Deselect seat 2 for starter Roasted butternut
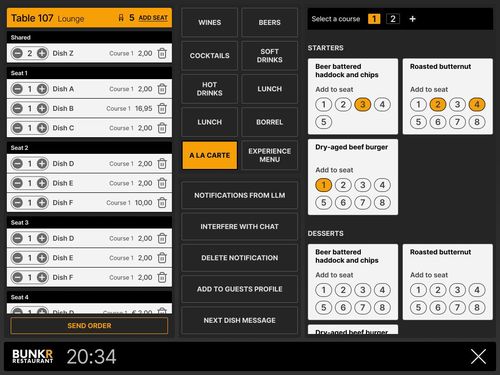500x375 pixels. pos(438,105)
